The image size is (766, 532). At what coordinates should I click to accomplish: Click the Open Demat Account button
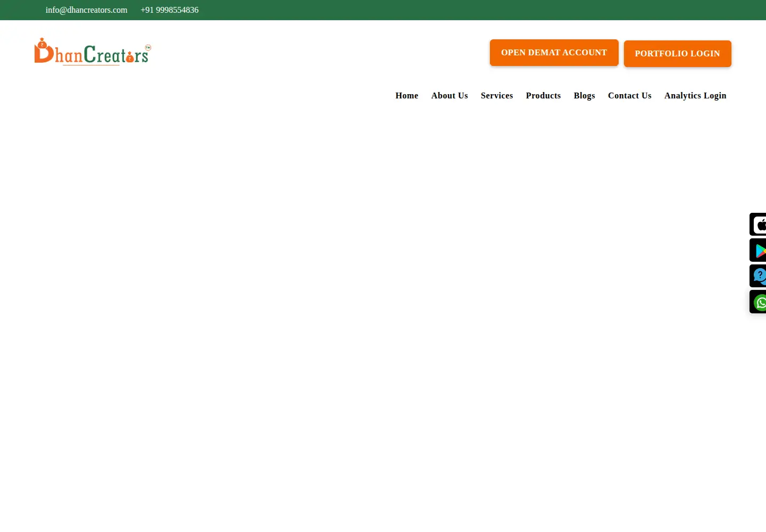click(554, 53)
